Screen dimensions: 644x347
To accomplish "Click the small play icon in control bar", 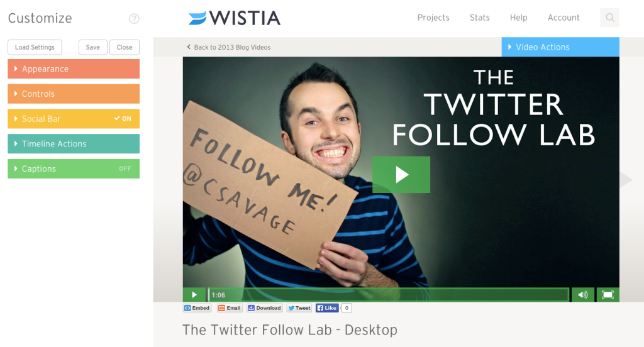I will click(194, 294).
